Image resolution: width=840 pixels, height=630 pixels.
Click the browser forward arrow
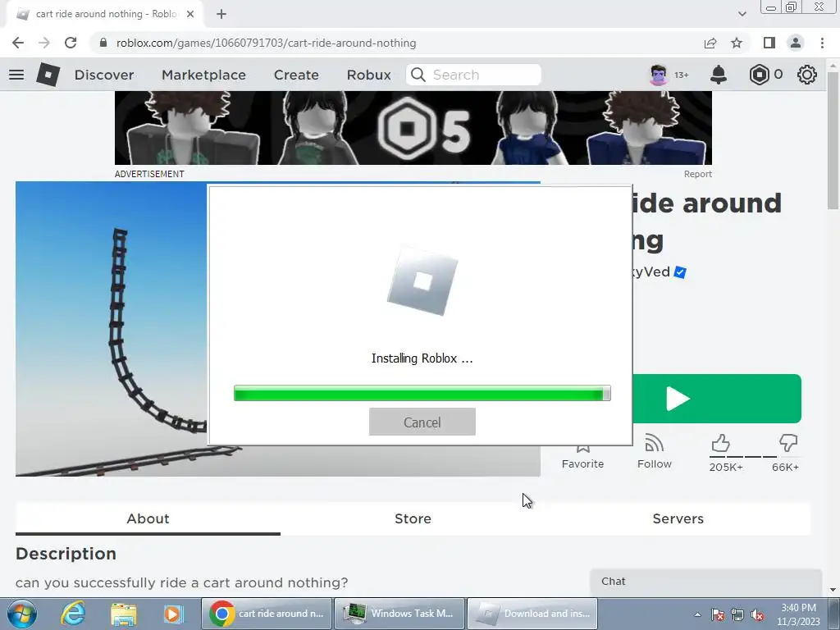[x=44, y=43]
